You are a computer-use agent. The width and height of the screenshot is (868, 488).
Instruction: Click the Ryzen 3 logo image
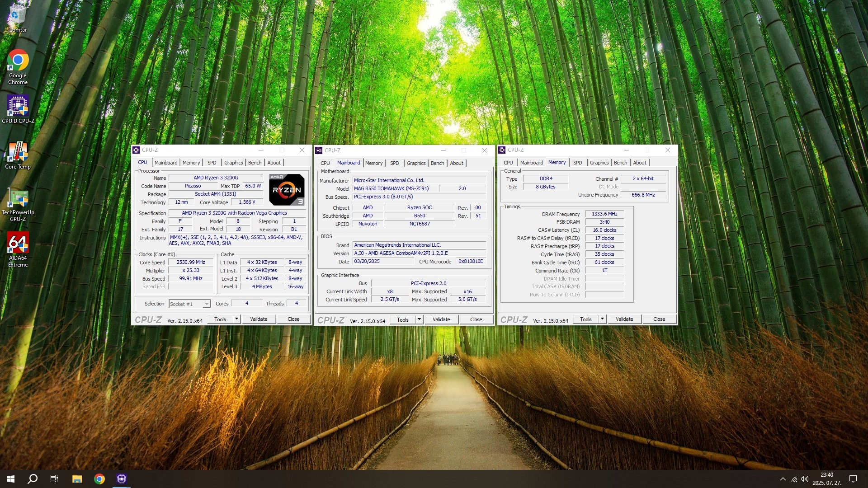point(287,190)
